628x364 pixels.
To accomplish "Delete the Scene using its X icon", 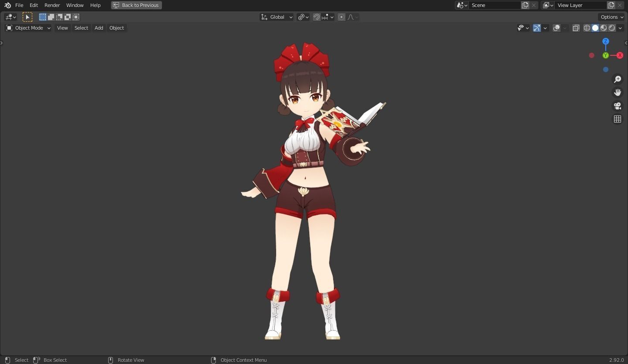I will pyautogui.click(x=534, y=5).
